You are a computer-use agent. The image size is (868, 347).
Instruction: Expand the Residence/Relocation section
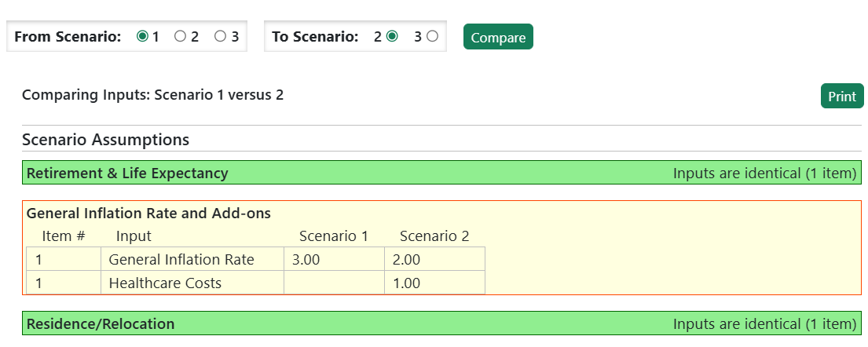tap(101, 323)
